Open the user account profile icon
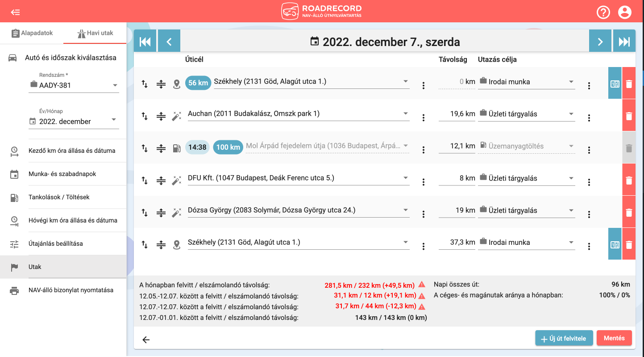The height and width of the screenshot is (357, 644). coord(625,13)
